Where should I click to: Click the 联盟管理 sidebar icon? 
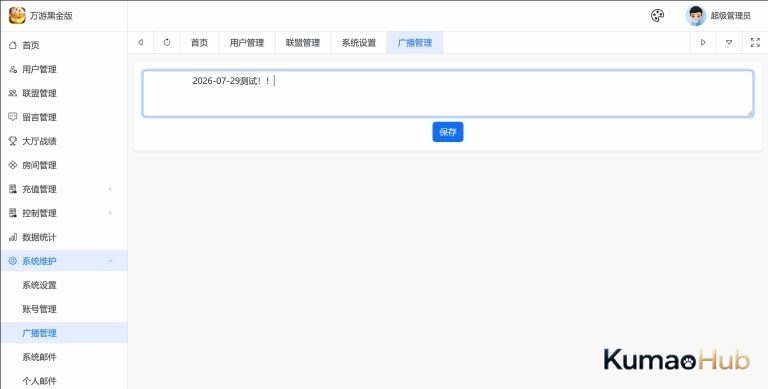tap(13, 93)
